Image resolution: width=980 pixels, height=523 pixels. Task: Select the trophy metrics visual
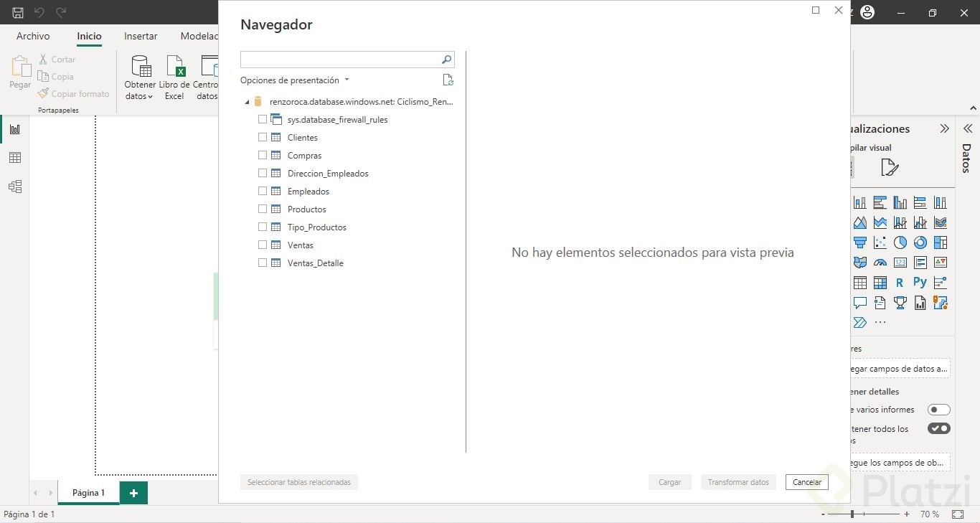(x=900, y=303)
